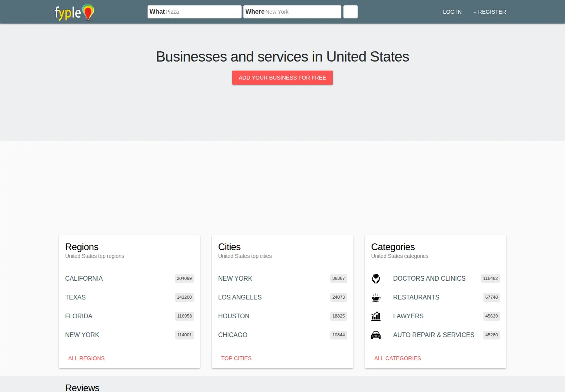Open the Register link
Screen dimensions: 565x392
pos(490,12)
